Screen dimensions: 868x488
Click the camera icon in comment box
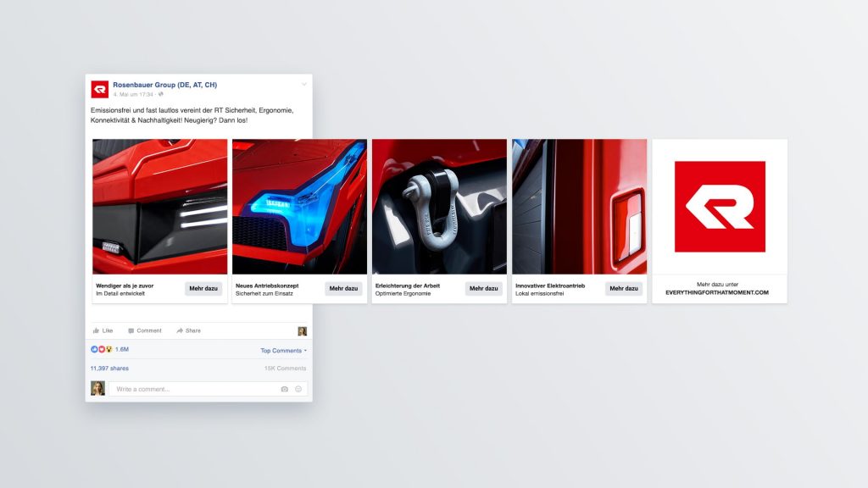click(285, 389)
